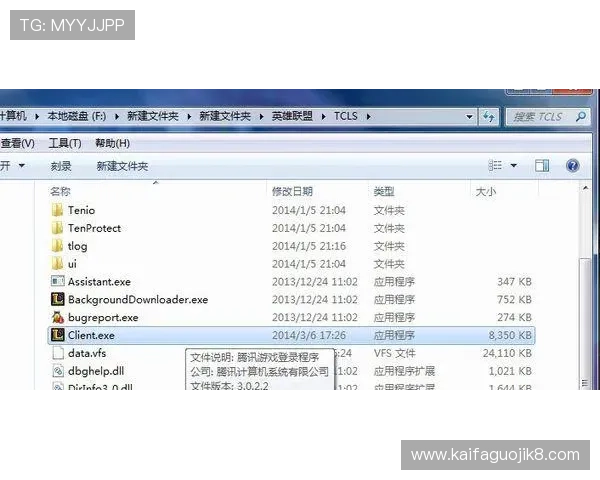Open the 查看(V) menu

click(17, 143)
